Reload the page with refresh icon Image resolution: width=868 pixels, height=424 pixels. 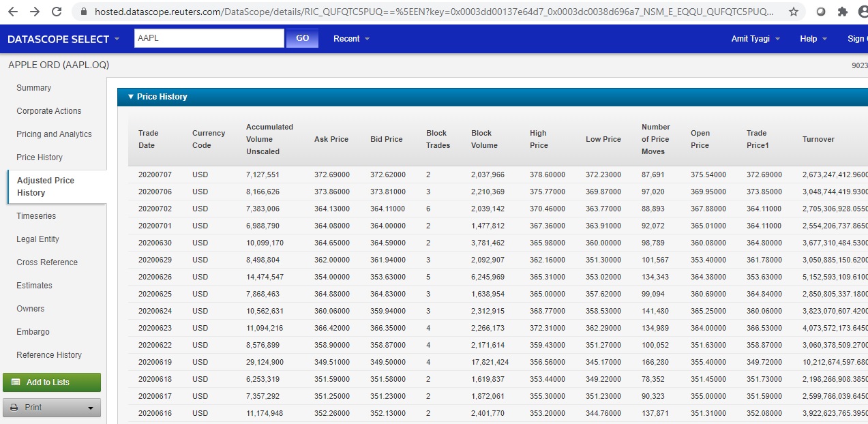pos(57,12)
